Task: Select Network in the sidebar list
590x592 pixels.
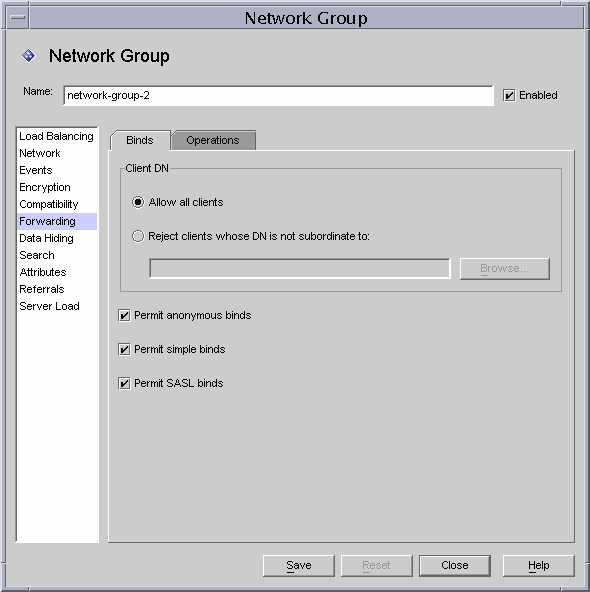Action: pos(57,153)
